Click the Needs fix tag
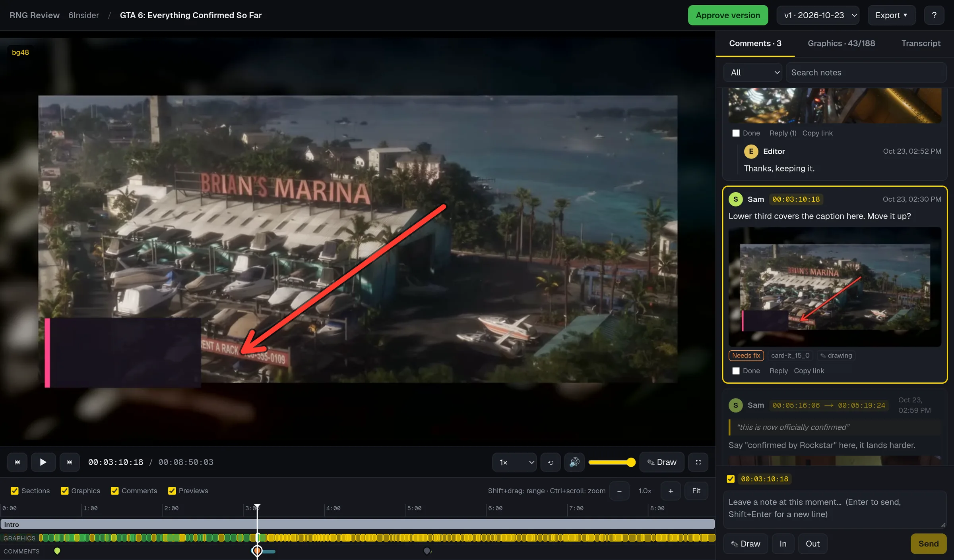 tap(746, 355)
